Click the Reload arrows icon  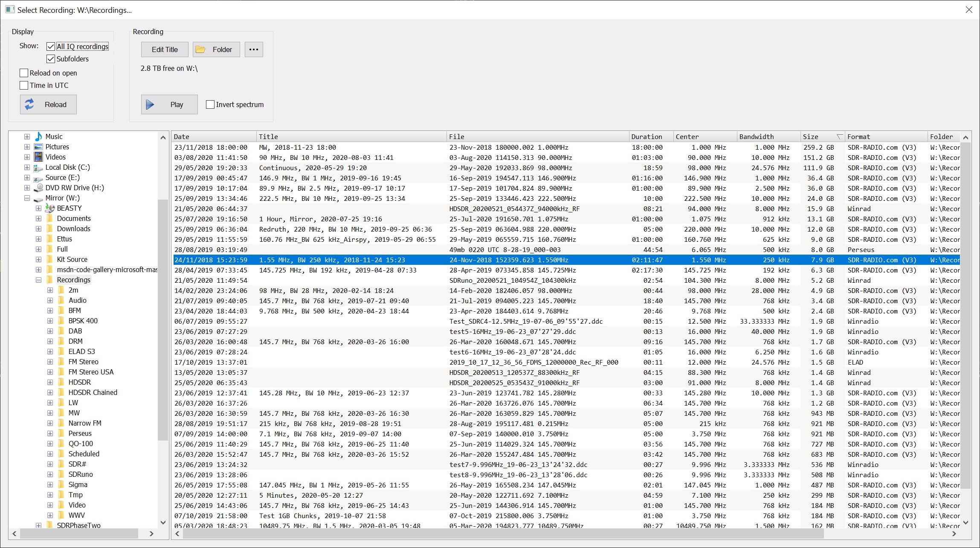(x=29, y=104)
